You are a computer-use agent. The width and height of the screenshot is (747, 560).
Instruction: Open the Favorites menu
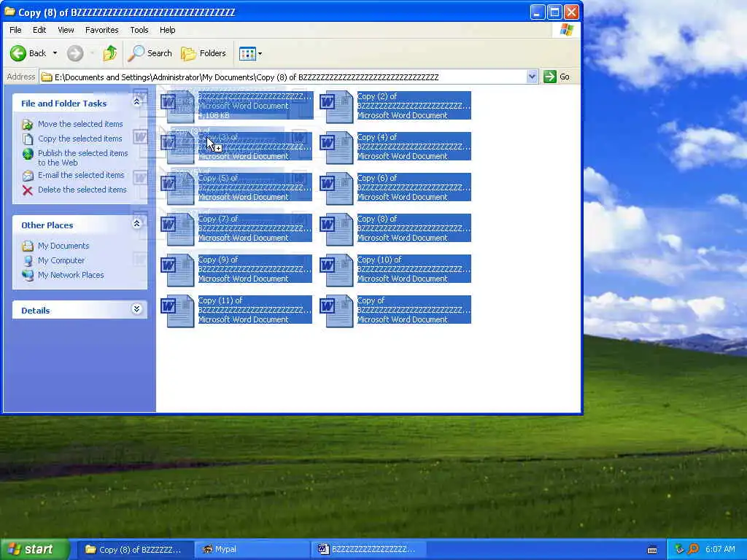tap(102, 30)
